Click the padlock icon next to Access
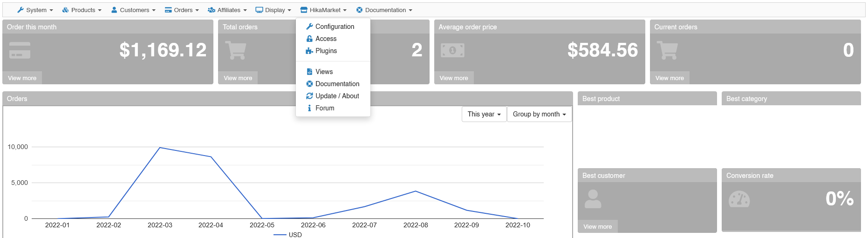The height and width of the screenshot is (238, 868). [x=309, y=39]
